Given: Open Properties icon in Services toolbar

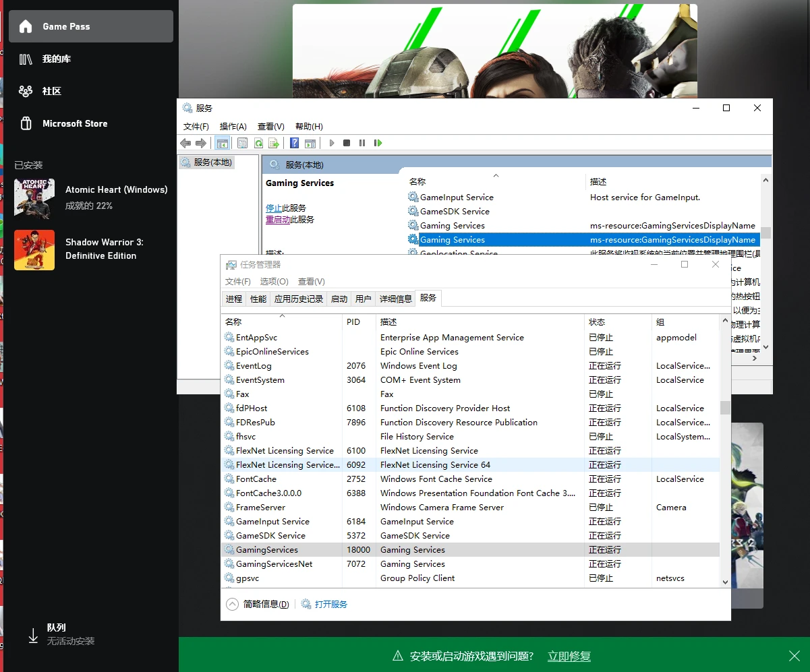Looking at the screenshot, I should tap(243, 143).
